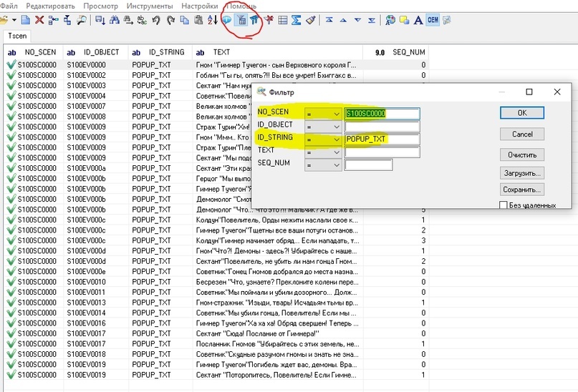Click the ID_OBJECT filter value field
This screenshot has width=578, height=392.
381,126
